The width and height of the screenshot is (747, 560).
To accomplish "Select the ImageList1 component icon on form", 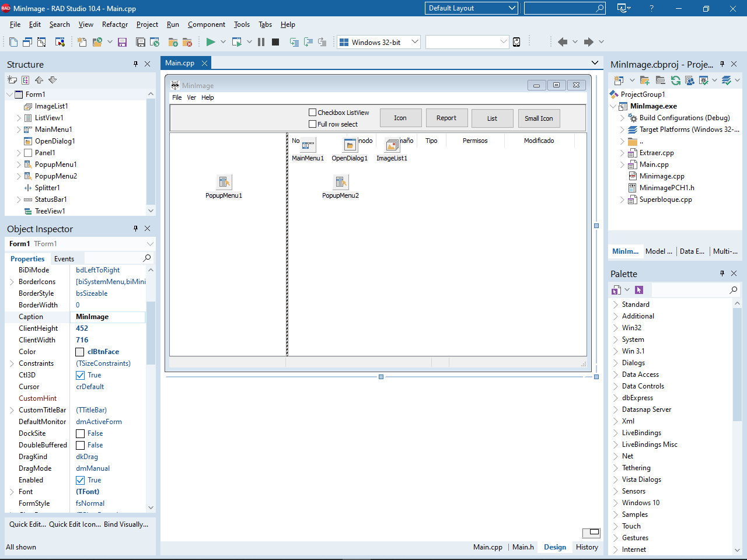I will pyautogui.click(x=392, y=145).
